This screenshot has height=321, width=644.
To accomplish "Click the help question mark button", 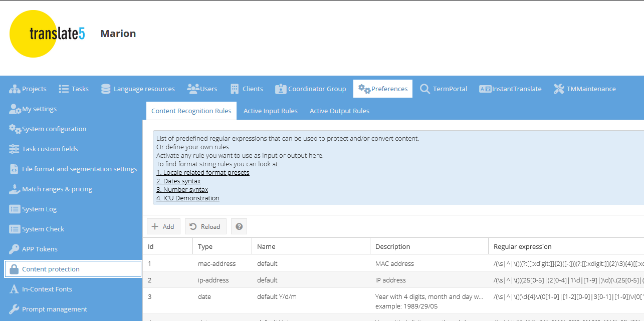I will point(239,226).
